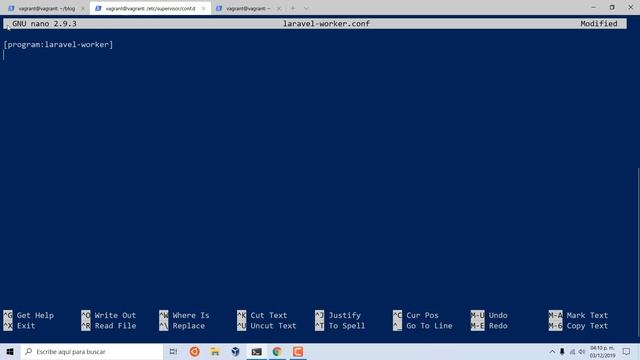640x360 pixels.
Task: Minimize the terminal window
Action: 593,7
